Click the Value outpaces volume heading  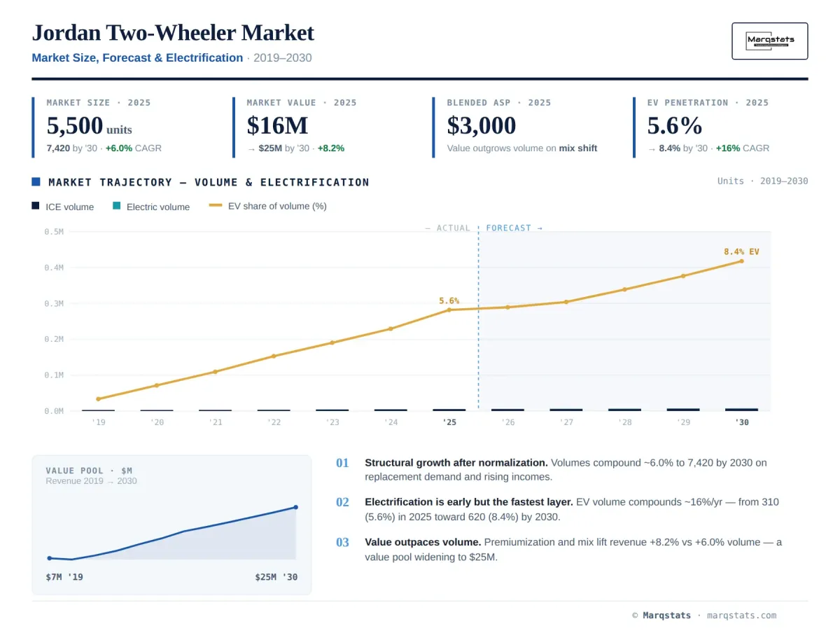click(x=423, y=542)
